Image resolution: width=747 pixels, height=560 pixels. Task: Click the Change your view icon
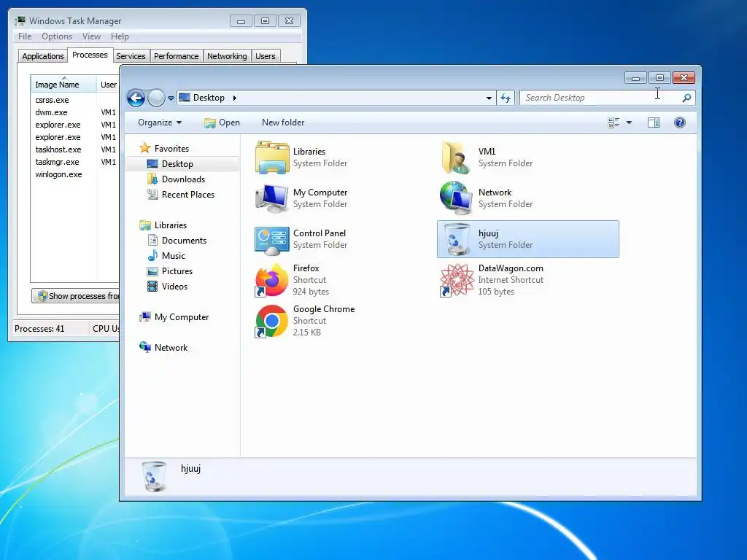pyautogui.click(x=614, y=122)
